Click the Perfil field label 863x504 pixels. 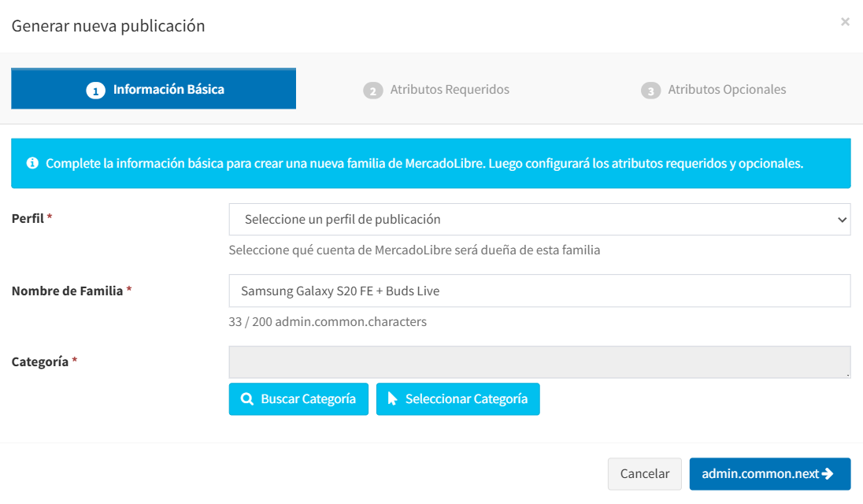tap(28, 218)
